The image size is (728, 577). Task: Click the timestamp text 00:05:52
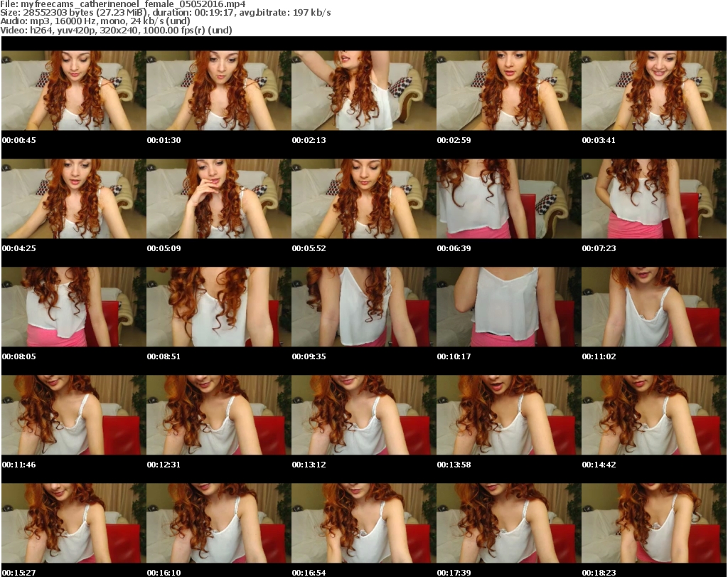point(309,248)
